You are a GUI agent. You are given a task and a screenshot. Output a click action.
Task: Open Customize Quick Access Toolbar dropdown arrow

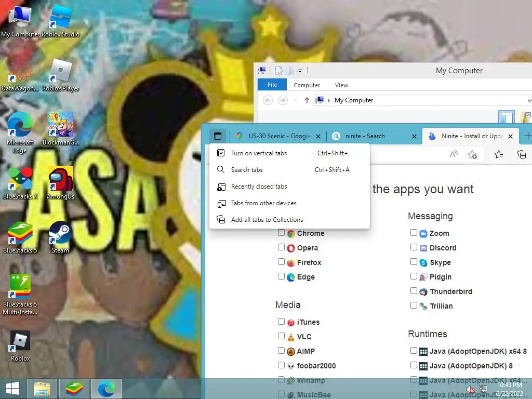tap(300, 71)
